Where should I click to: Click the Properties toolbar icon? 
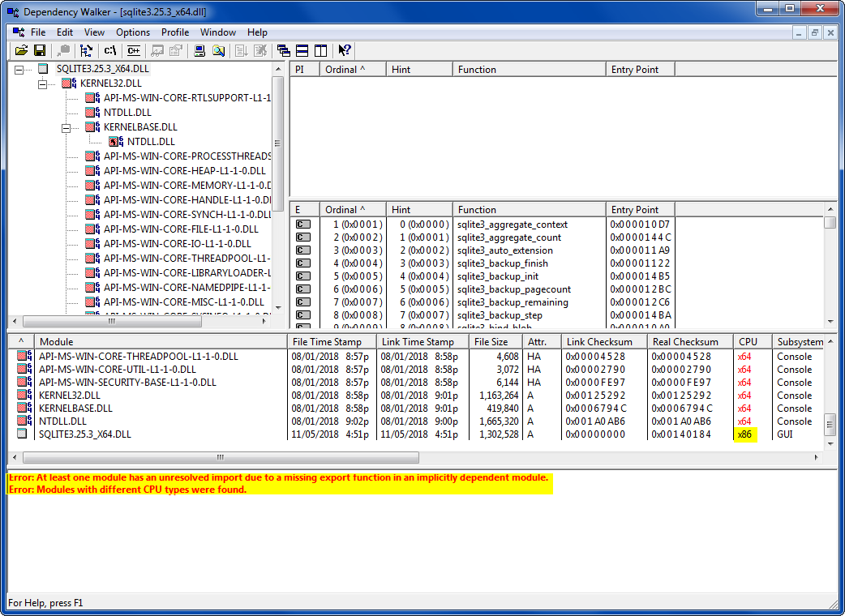(x=176, y=50)
